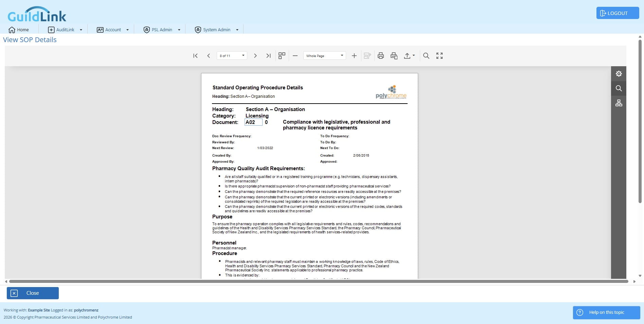This screenshot has height=324, width=644.
Task: Click the horizontal scrollbar track
Action: [x=319, y=282]
